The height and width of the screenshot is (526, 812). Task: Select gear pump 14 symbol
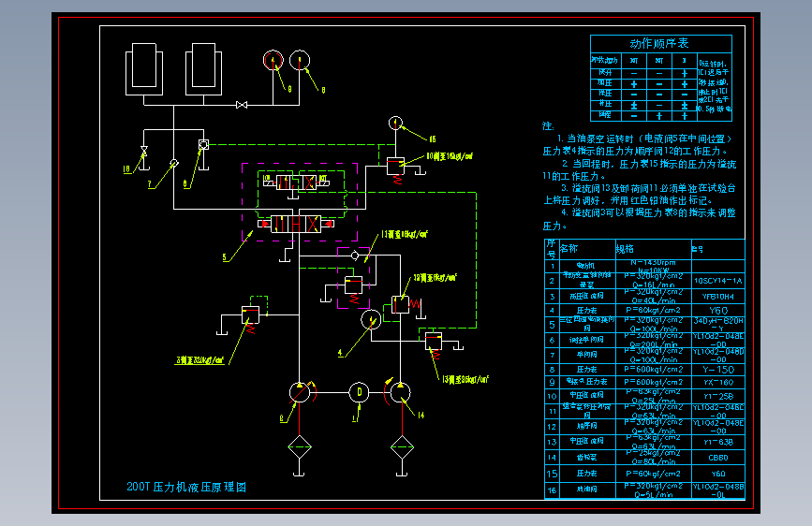click(x=400, y=392)
